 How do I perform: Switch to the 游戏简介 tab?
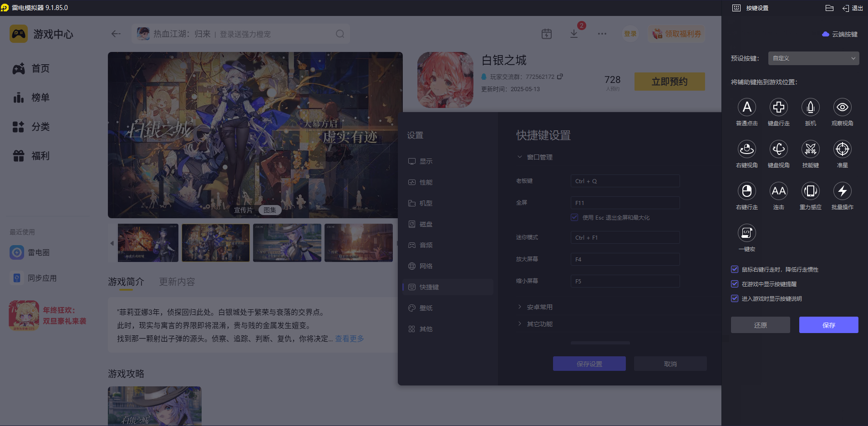click(x=126, y=282)
